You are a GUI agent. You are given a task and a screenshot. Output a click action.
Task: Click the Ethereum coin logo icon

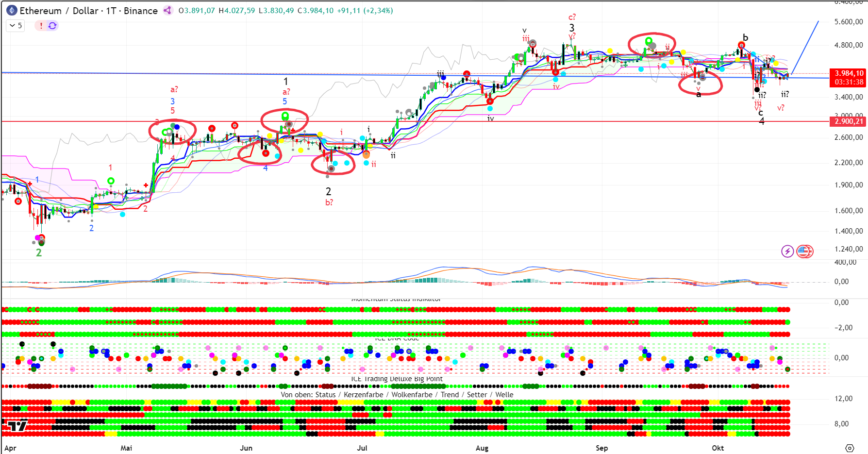pyautogui.click(x=12, y=10)
